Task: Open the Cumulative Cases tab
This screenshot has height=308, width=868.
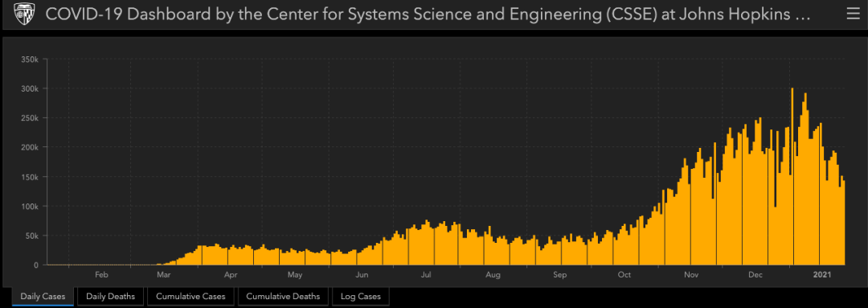Action: pos(190,297)
